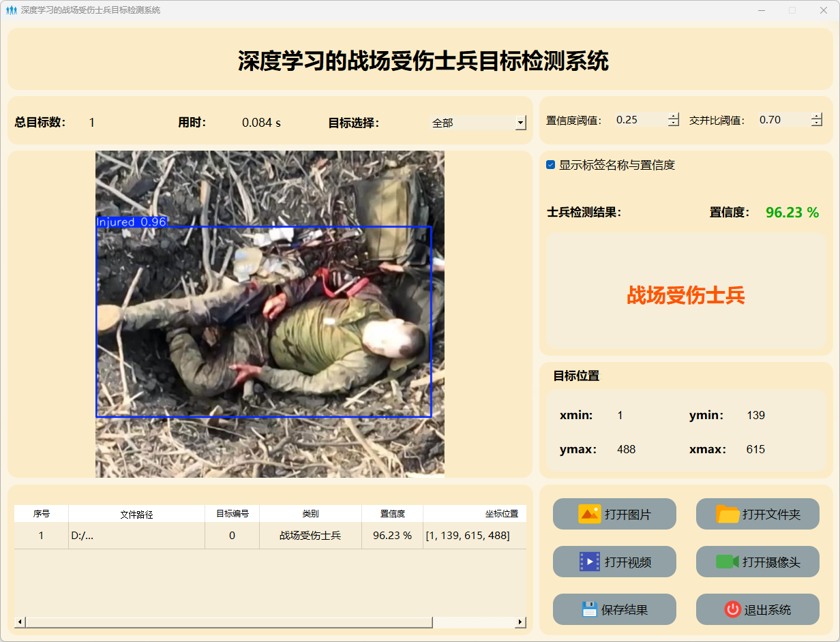Increase 交并比阈值 with the up arrow
Image resolution: width=840 pixels, height=642 pixels.
pos(817,117)
